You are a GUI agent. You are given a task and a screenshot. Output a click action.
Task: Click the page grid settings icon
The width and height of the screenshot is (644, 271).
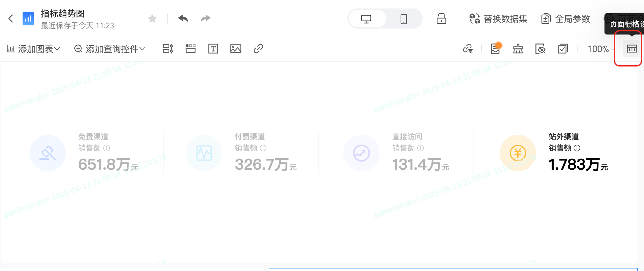(631, 49)
